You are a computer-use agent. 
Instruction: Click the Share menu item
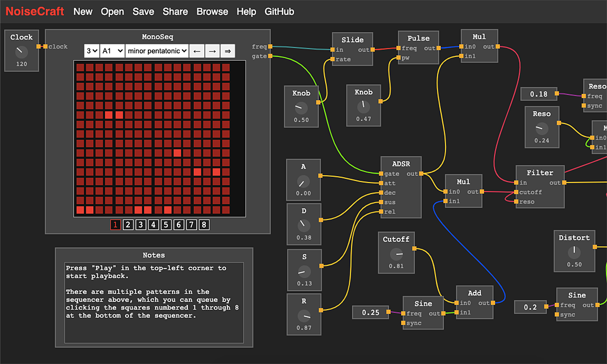point(175,12)
